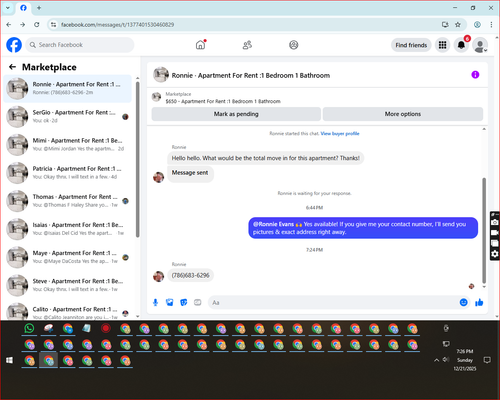
Task: Click the Find friends button
Action: click(x=411, y=45)
